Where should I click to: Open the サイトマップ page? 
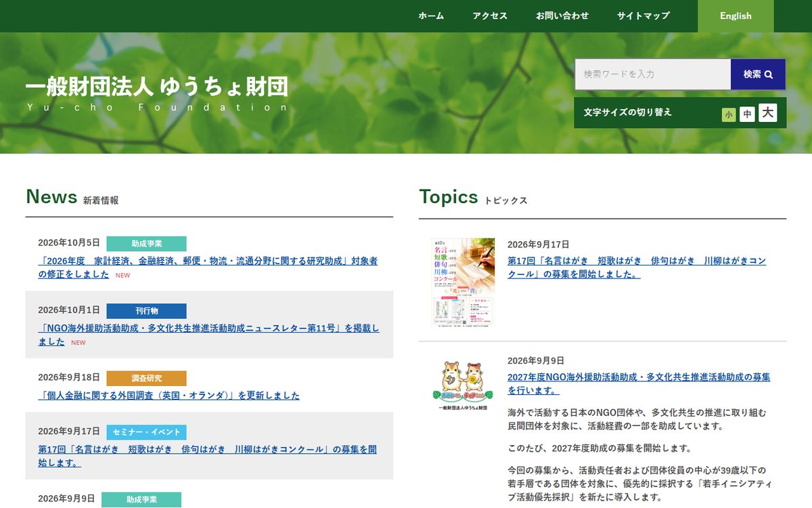644,16
